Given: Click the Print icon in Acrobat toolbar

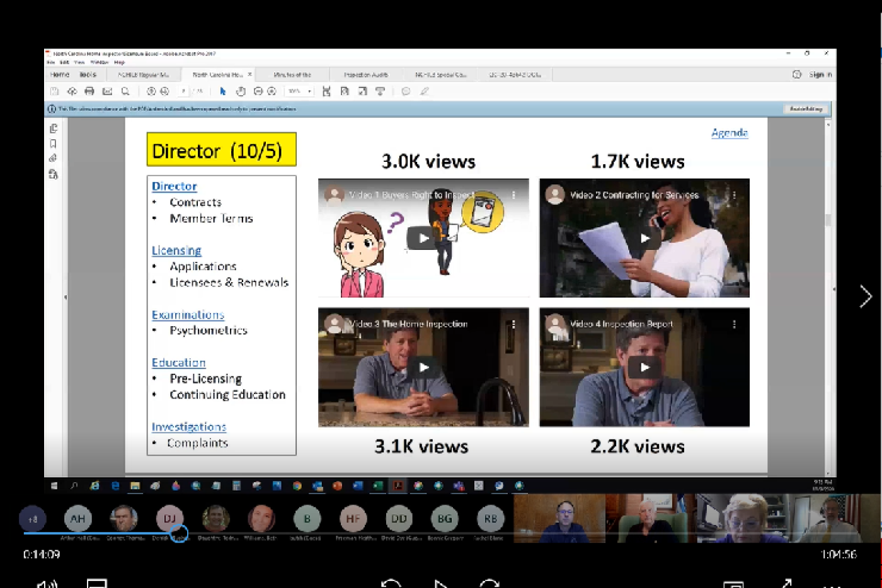Looking at the screenshot, I should click(89, 91).
